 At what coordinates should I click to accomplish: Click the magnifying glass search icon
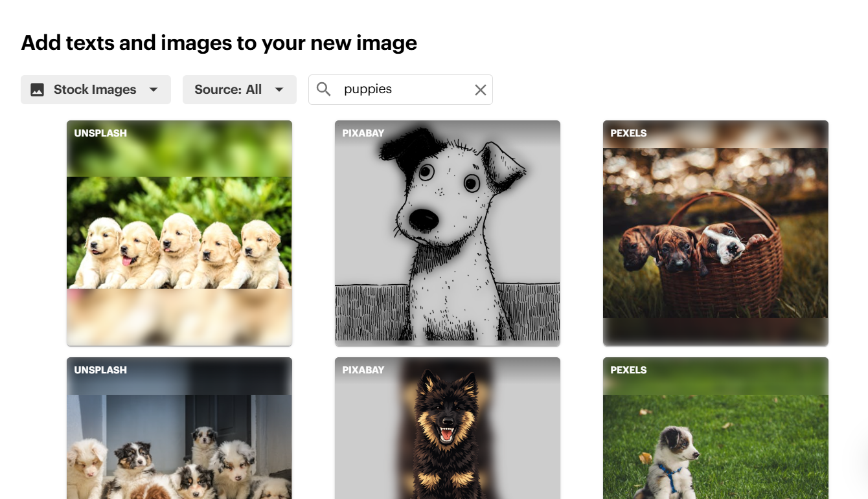point(323,89)
